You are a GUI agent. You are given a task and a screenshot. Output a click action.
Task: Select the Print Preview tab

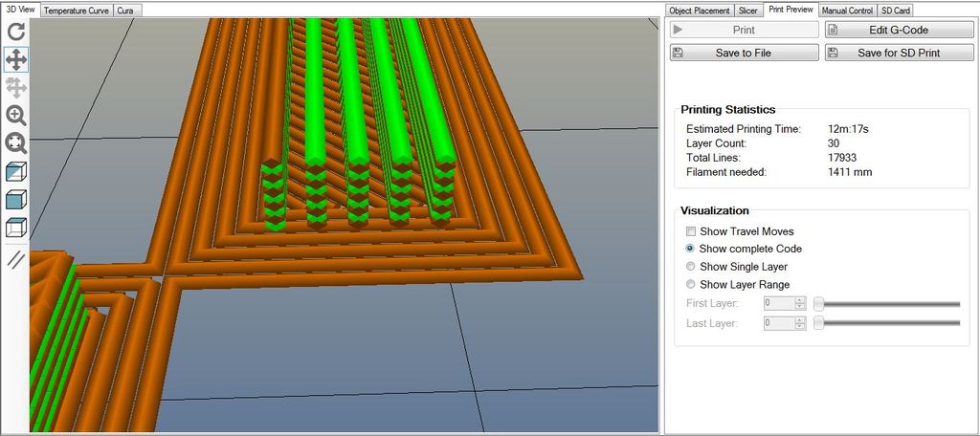pyautogui.click(x=791, y=10)
